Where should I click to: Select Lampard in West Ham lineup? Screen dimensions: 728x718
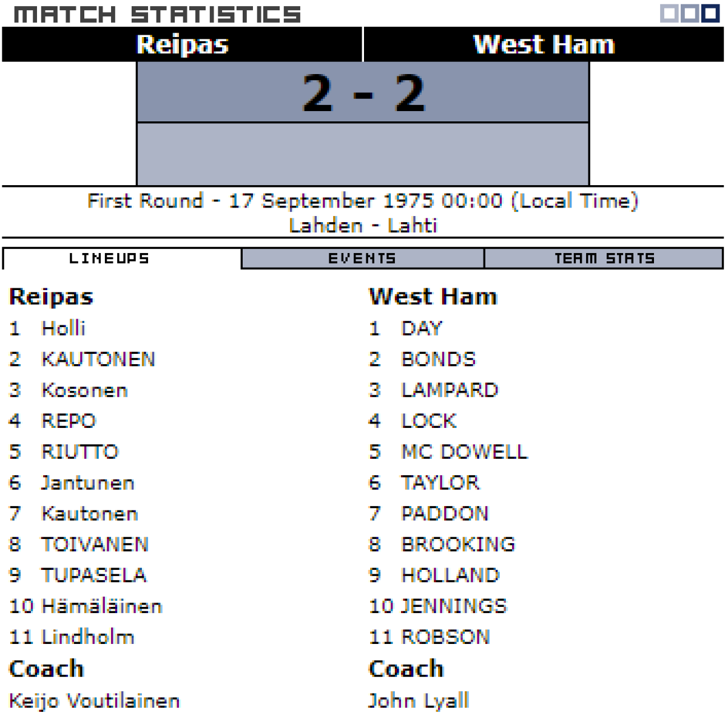click(450, 390)
